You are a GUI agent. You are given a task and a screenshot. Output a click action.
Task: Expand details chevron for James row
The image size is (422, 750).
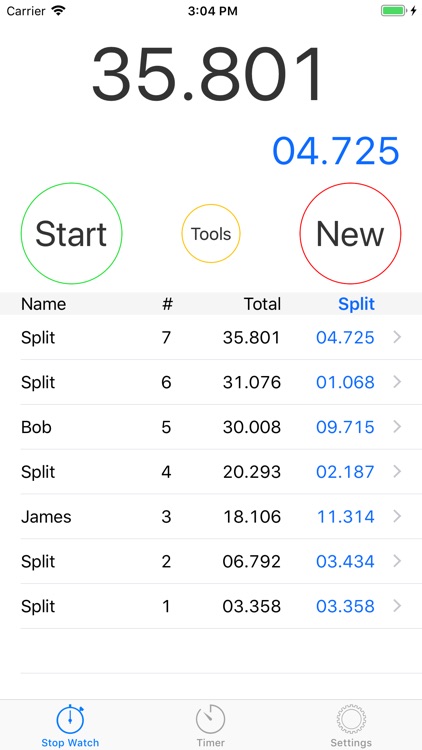(x=397, y=517)
